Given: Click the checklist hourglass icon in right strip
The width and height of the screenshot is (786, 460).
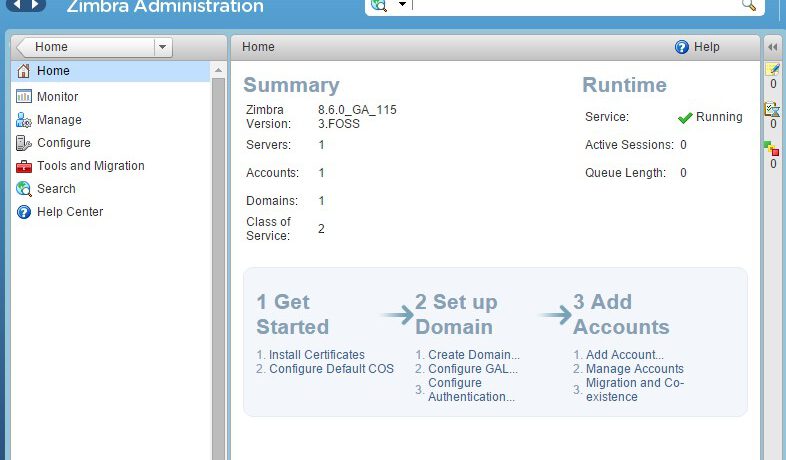Looking at the screenshot, I should click(x=772, y=109).
